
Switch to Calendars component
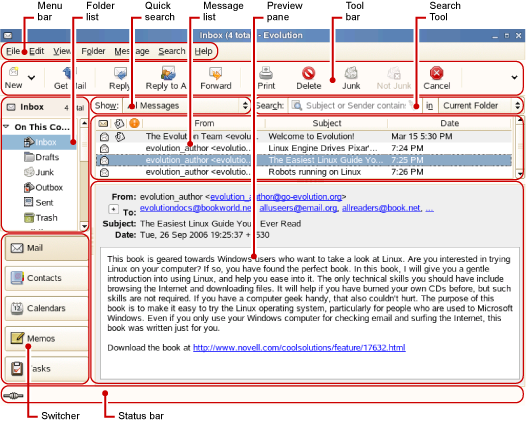click(x=46, y=308)
